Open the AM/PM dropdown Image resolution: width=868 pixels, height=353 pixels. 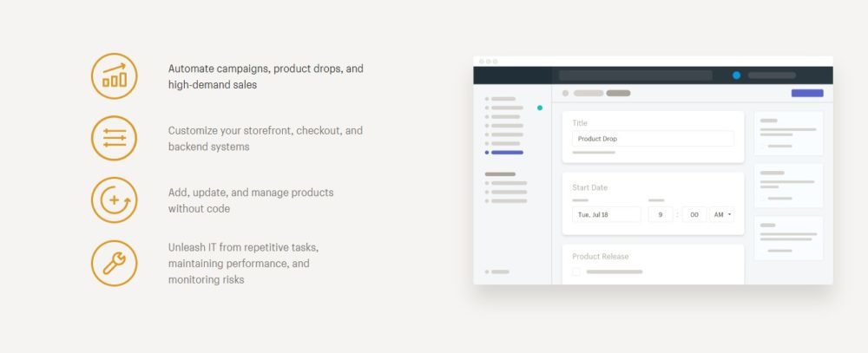pyautogui.click(x=722, y=214)
